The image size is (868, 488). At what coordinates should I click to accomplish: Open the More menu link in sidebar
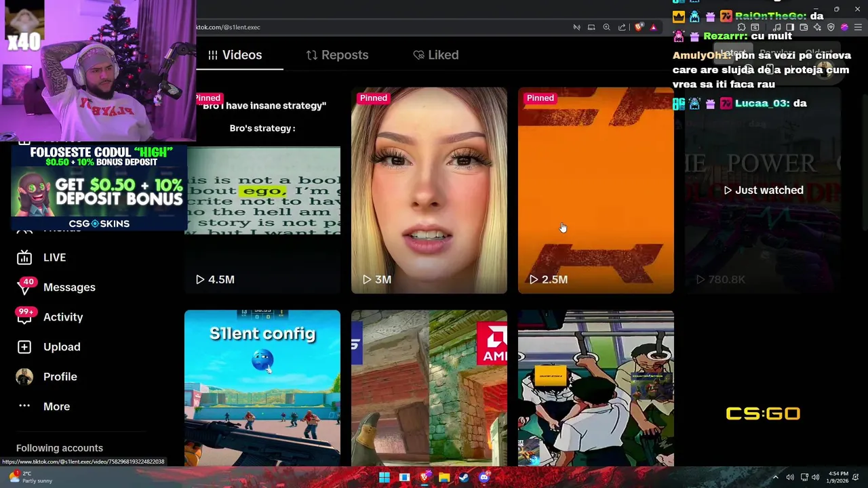57,407
